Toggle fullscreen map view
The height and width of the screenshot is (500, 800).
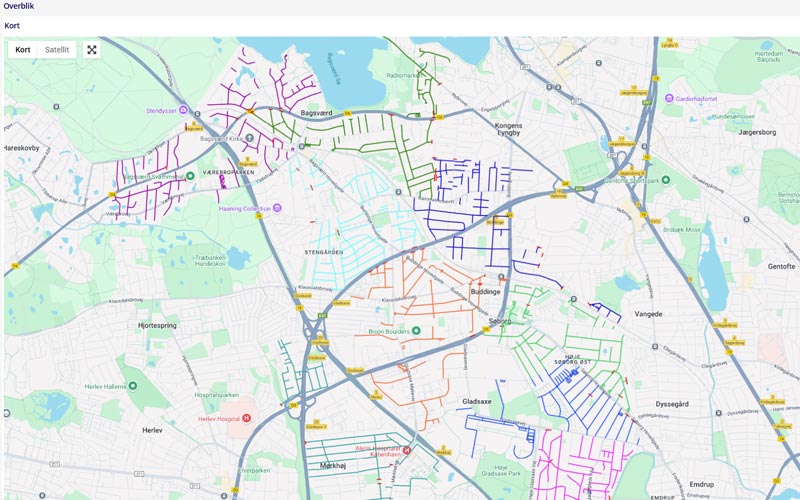point(91,49)
